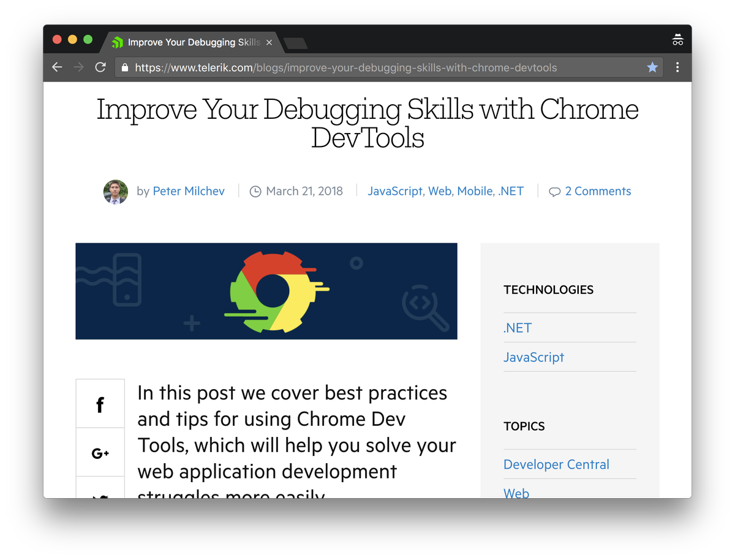The width and height of the screenshot is (735, 560).
Task: Click the Chrome DevTools banner image
Action: [266, 291]
